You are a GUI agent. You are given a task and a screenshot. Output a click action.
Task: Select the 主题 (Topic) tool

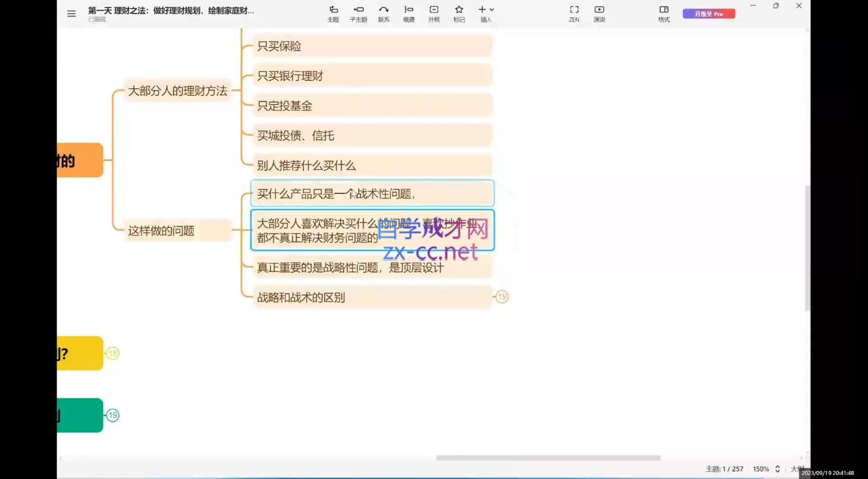coord(333,13)
